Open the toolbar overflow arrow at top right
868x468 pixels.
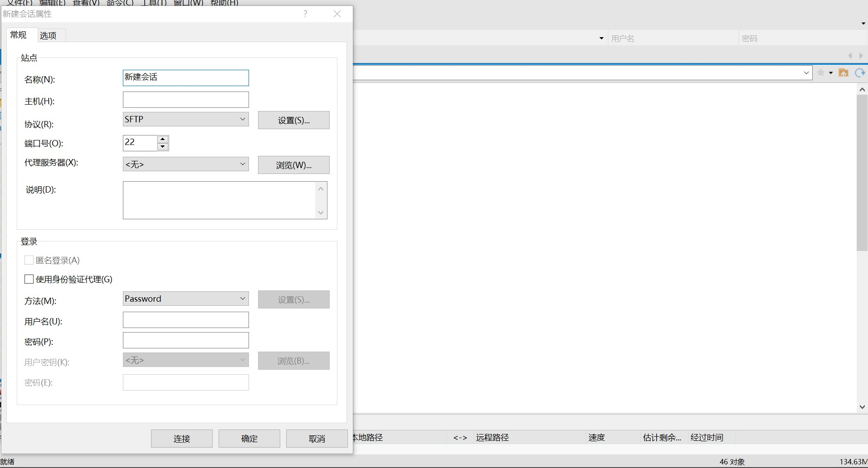point(863,24)
